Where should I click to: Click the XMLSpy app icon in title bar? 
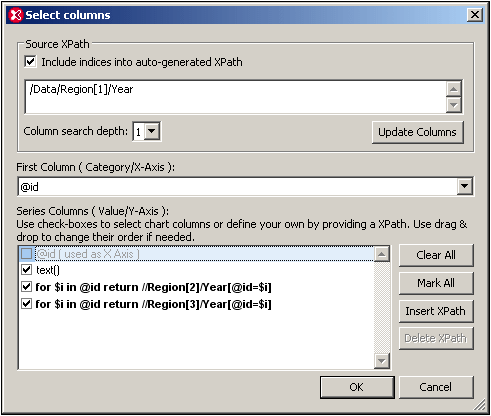coord(15,15)
